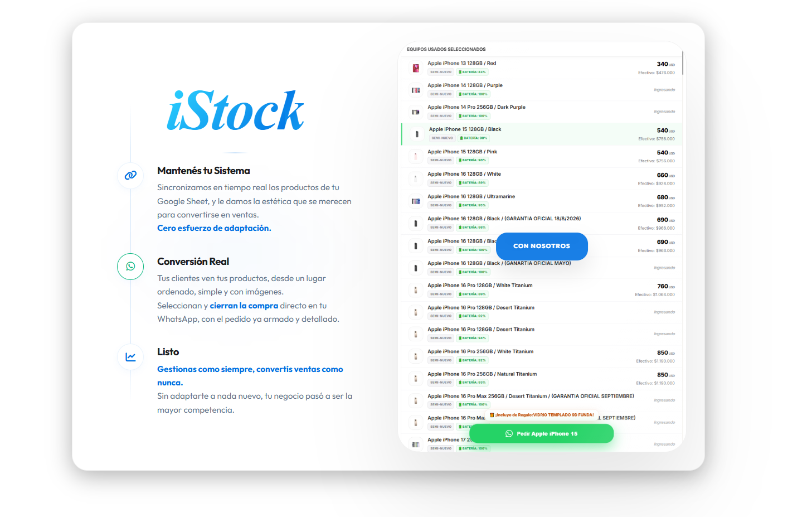Select the Apple iPhone 16 128GB / White title
This screenshot has width=812, height=517.
point(464,174)
